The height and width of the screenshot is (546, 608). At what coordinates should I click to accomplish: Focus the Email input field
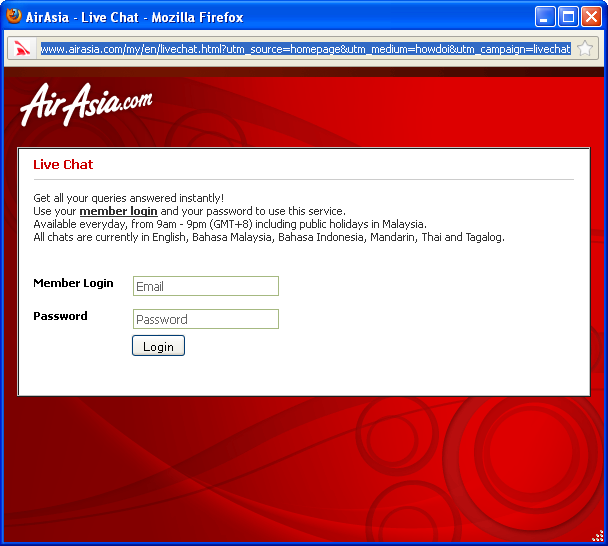point(206,286)
